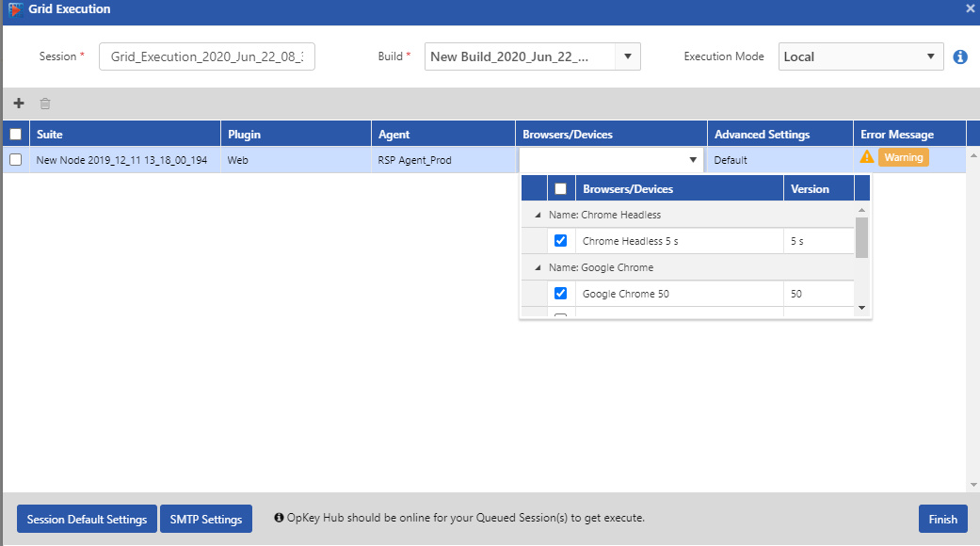Collapse the Browsers/Devices dropdown arrow
980x546 pixels.
click(694, 160)
